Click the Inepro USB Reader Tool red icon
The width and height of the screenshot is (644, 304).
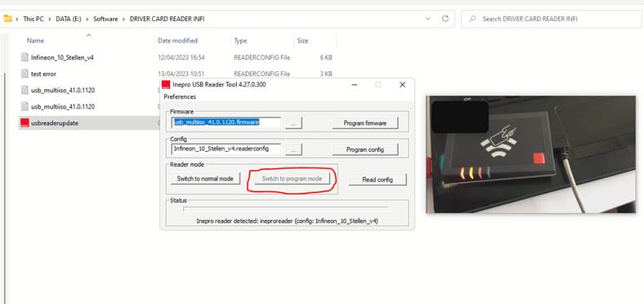pos(166,85)
